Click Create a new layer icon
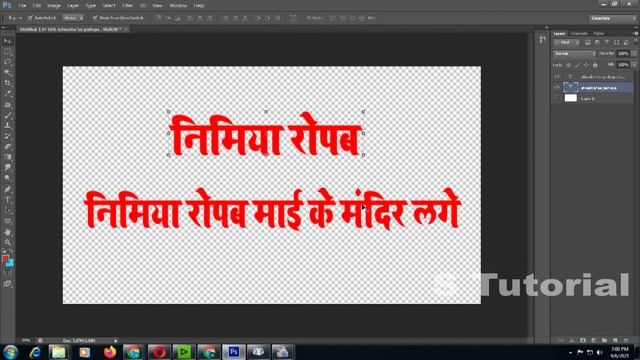The image size is (640, 360). 615,340
